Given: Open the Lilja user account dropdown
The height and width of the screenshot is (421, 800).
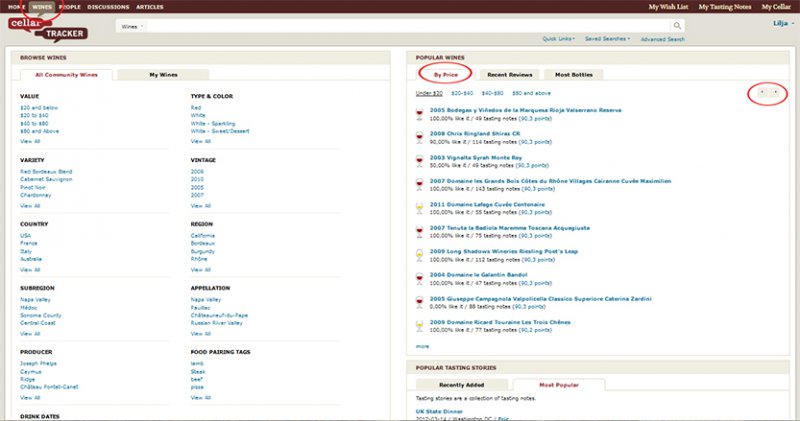Looking at the screenshot, I should [784, 23].
